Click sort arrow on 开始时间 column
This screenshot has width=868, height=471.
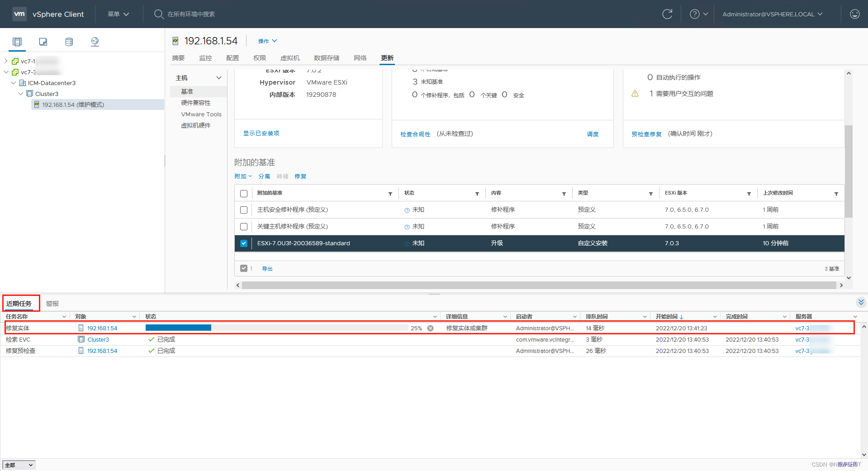(681, 317)
